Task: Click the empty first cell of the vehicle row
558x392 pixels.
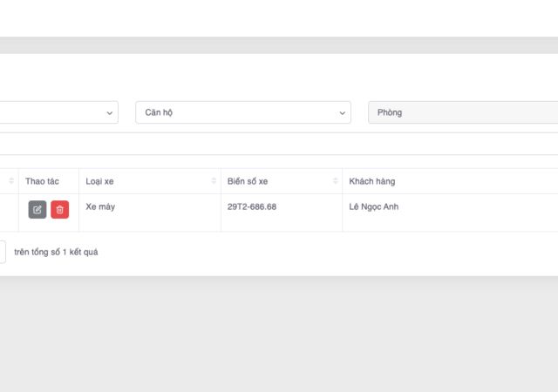Action: pos(9,212)
